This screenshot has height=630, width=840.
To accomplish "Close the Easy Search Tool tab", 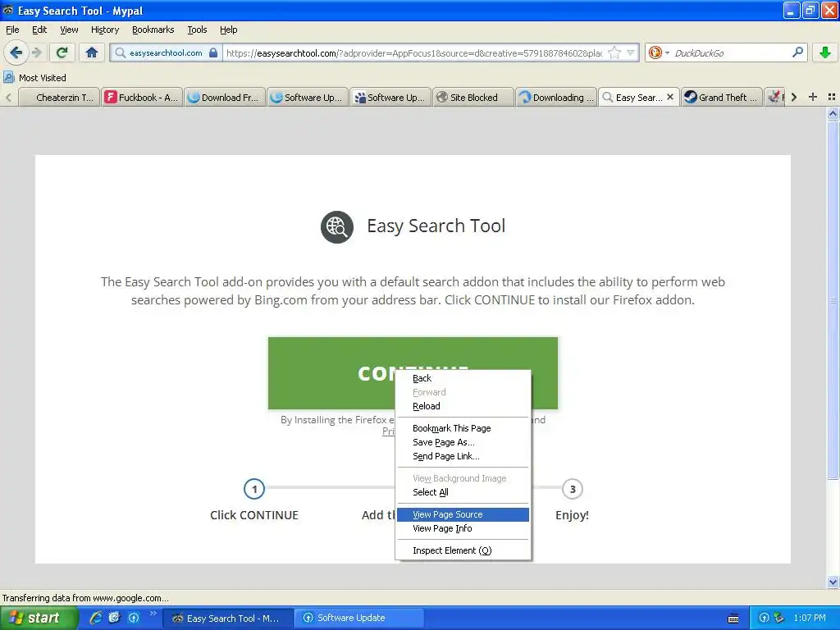I will point(670,97).
